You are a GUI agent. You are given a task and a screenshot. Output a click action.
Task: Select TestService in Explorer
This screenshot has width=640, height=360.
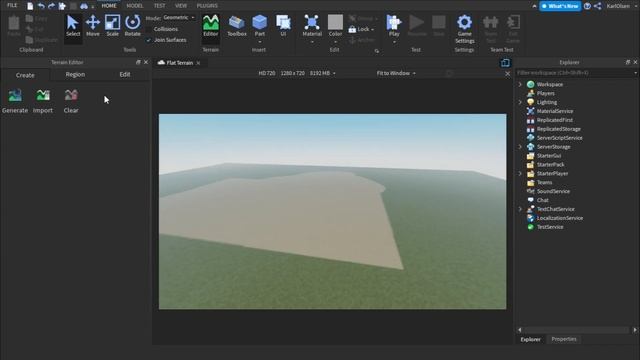coord(550,227)
